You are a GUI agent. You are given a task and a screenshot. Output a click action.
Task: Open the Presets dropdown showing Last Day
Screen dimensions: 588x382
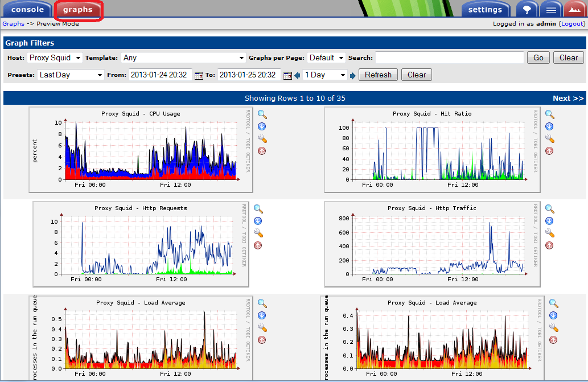point(71,75)
